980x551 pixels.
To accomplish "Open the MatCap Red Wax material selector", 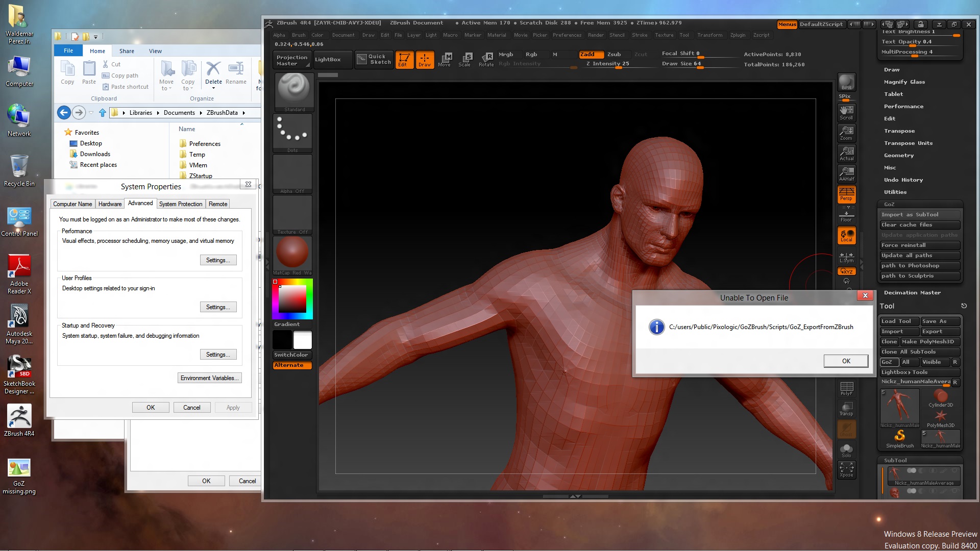I will 292,255.
